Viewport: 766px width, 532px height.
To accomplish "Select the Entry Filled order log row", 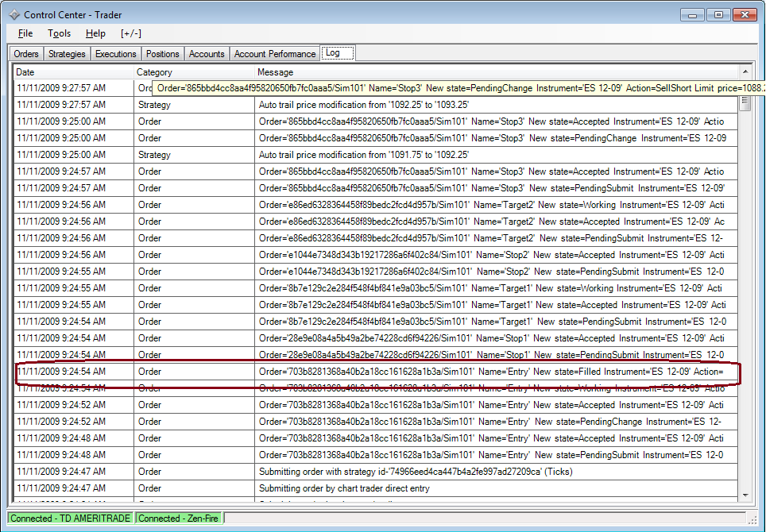I will [x=376, y=372].
